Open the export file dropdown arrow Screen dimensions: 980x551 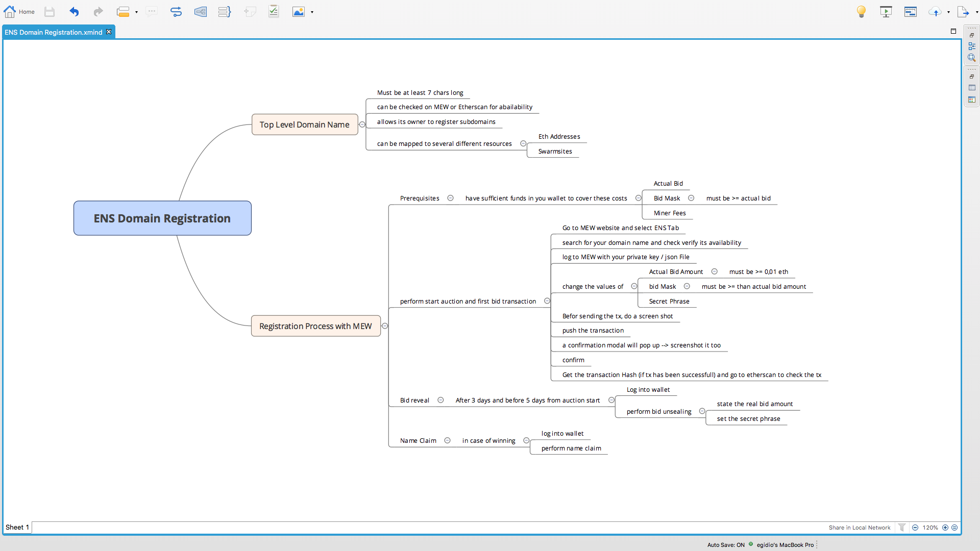(x=977, y=12)
